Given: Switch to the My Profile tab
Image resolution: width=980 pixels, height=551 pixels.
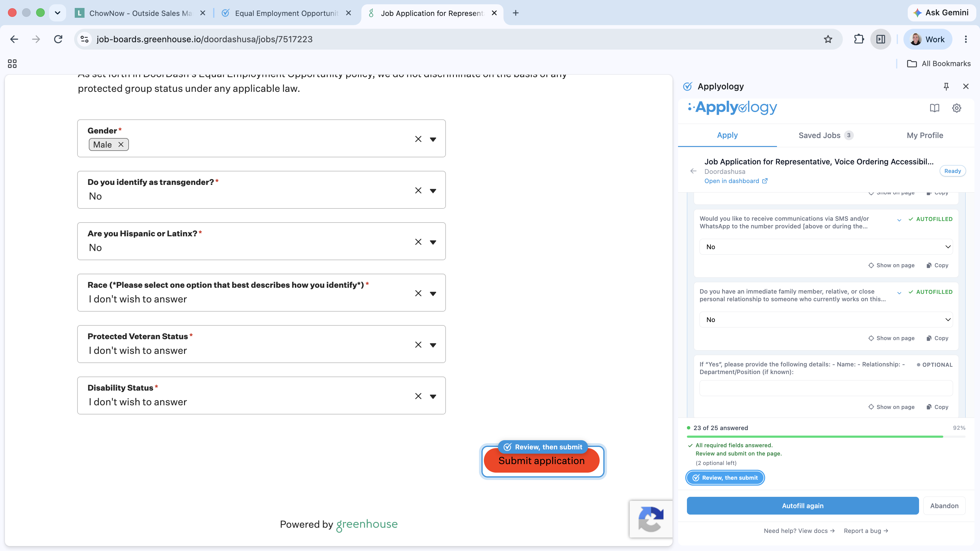Looking at the screenshot, I should pyautogui.click(x=925, y=135).
